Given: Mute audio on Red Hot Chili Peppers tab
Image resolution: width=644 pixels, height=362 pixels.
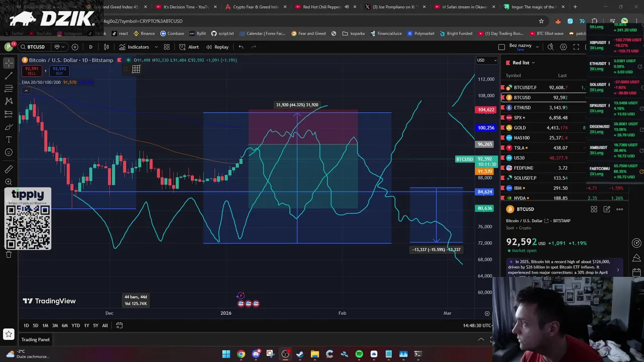Looking at the screenshot, I should coord(346,7).
